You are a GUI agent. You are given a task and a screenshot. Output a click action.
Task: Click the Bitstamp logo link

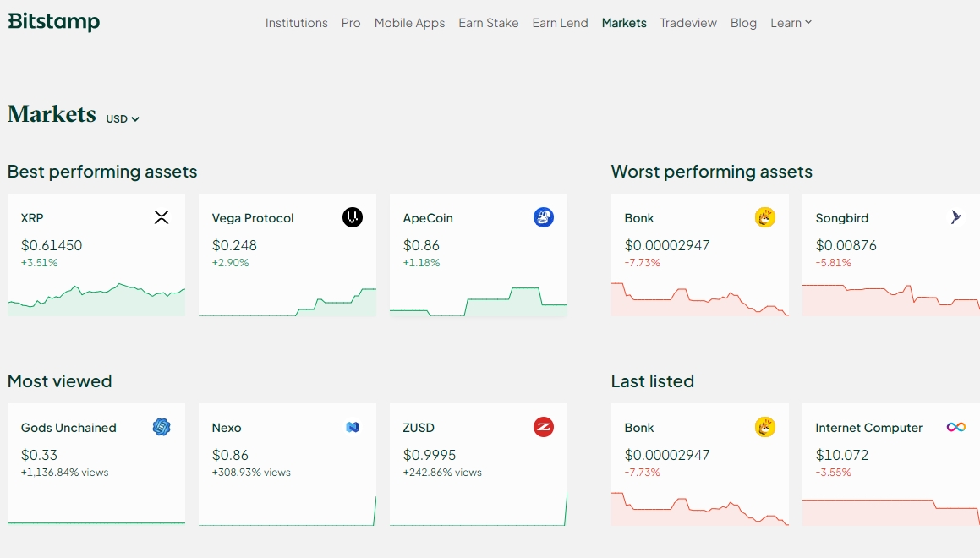click(x=54, y=22)
